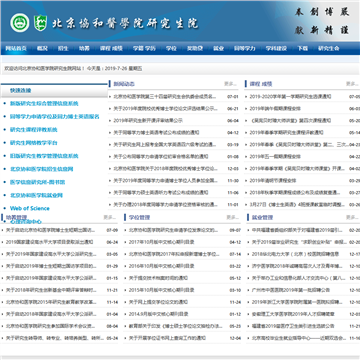Select 就业 in the top navigation

point(218,48)
